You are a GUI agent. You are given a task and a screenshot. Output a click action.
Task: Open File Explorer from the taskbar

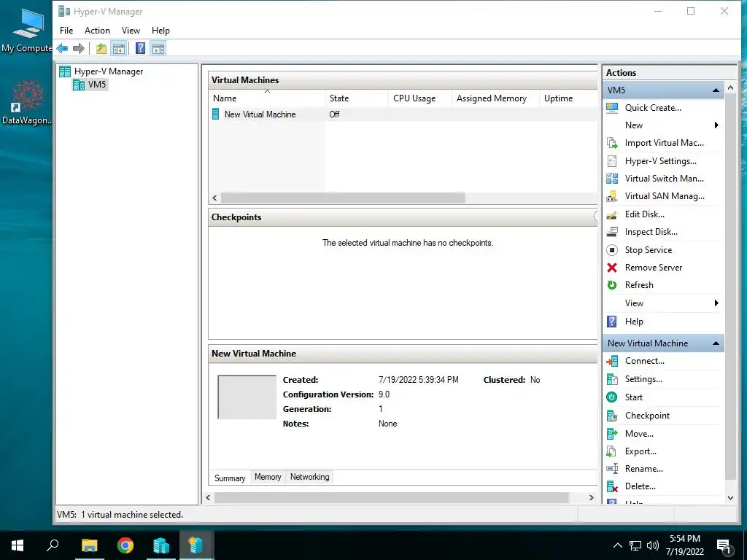pyautogui.click(x=90, y=545)
